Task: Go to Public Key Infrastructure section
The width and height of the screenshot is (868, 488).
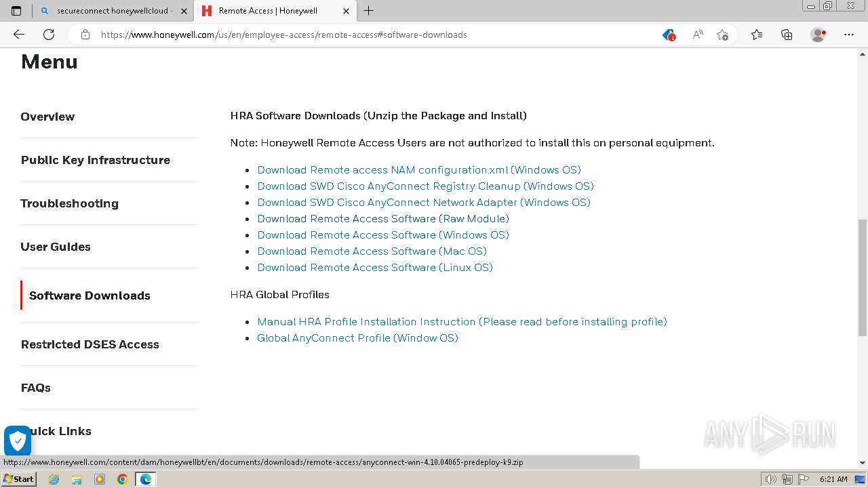Action: [x=96, y=160]
